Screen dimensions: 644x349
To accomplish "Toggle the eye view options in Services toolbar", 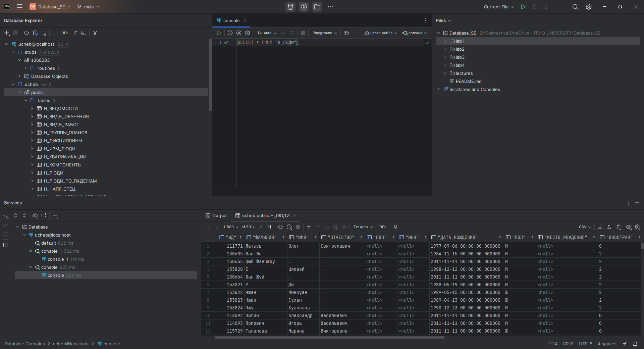I will tap(35, 215).
